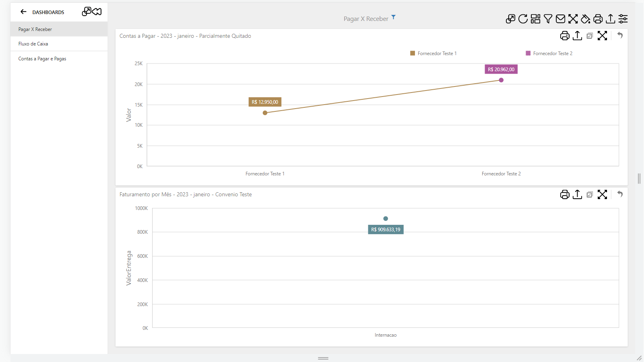Toggle Fornecedor Teste 1 legend series
This screenshot has width=644, height=362.
[x=433, y=53]
